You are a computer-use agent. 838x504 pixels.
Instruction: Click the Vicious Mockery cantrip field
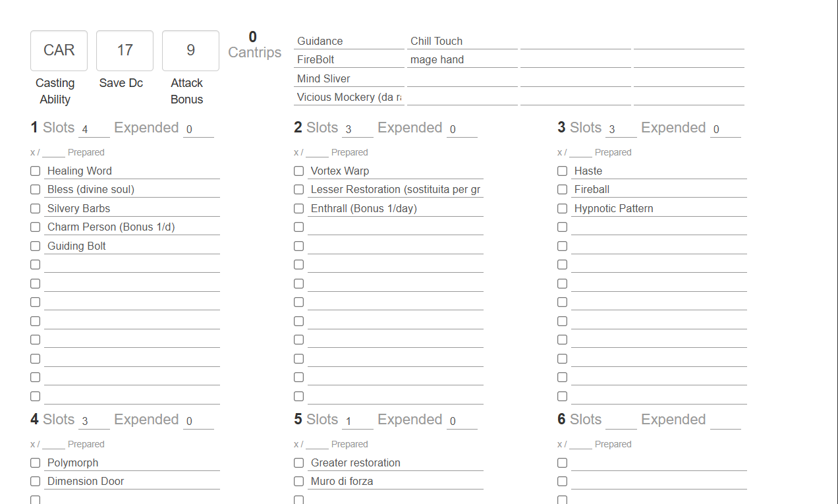[x=349, y=97]
